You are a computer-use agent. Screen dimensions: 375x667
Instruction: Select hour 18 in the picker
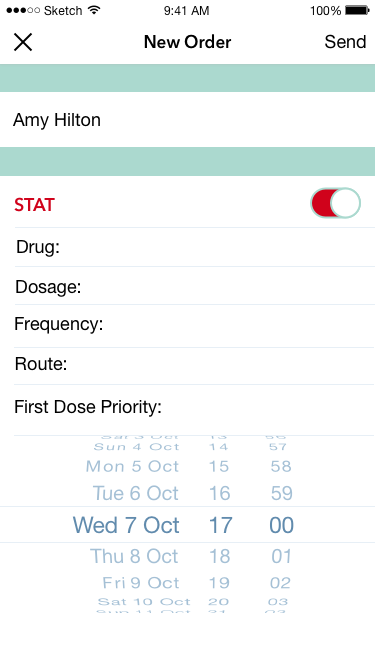pos(220,556)
